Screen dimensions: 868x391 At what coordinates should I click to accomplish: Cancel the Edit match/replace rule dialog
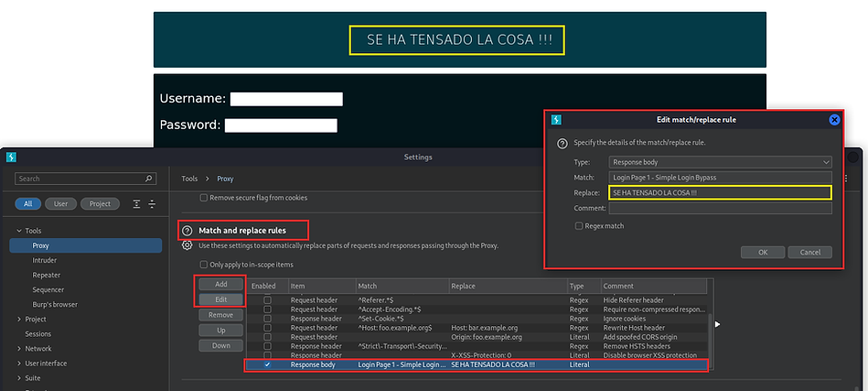click(x=809, y=252)
